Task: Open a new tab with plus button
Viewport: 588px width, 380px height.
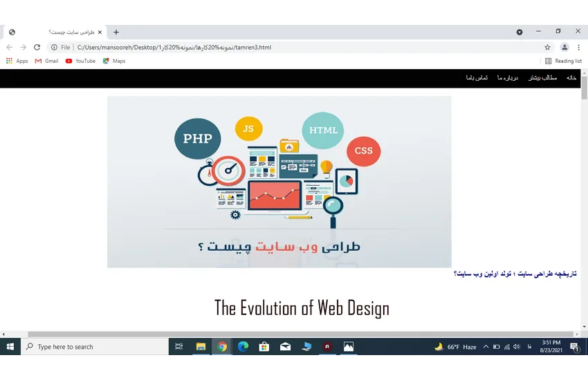Action: 116,32
